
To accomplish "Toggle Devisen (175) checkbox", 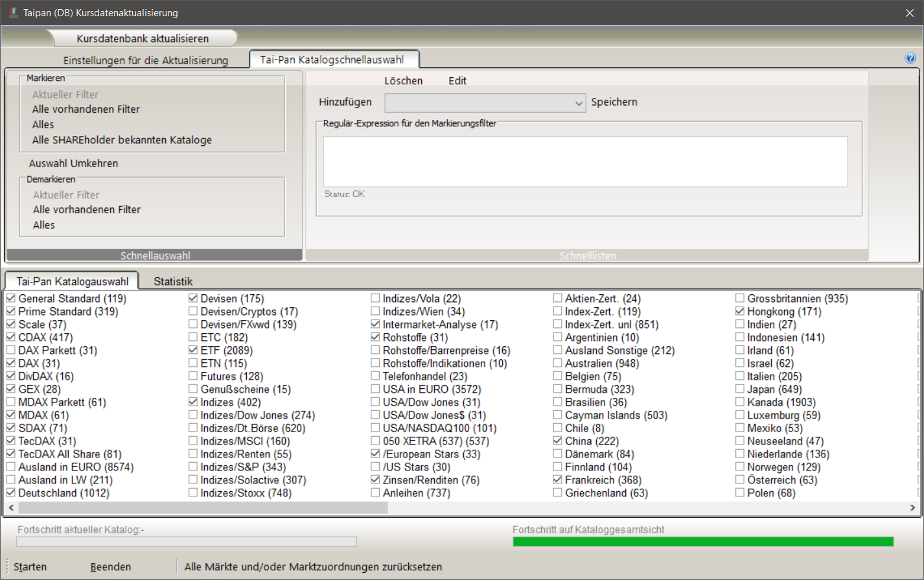I will [193, 299].
